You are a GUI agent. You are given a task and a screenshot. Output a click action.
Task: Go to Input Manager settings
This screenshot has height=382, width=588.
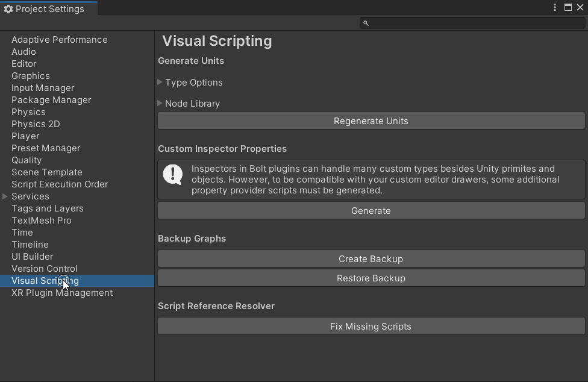click(43, 88)
